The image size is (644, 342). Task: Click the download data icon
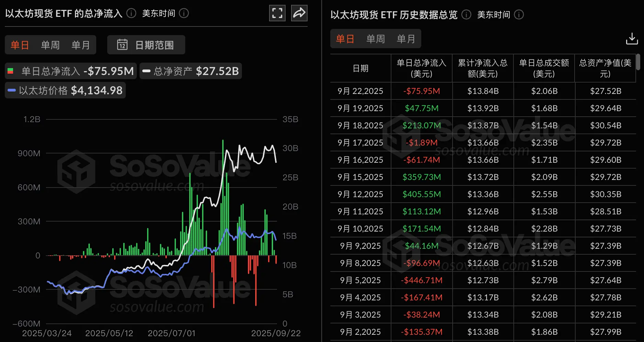632,39
